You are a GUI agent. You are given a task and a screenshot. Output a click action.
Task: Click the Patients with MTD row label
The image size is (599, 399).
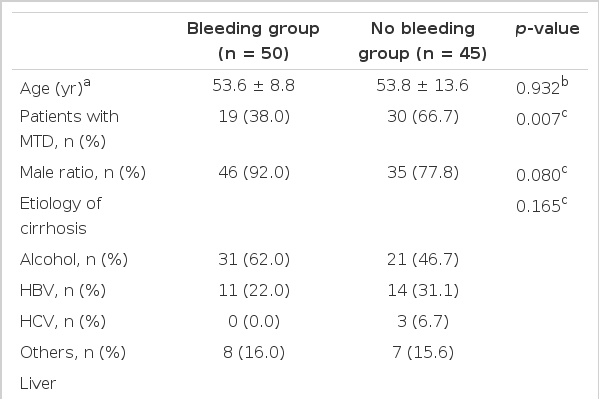pos(69,129)
